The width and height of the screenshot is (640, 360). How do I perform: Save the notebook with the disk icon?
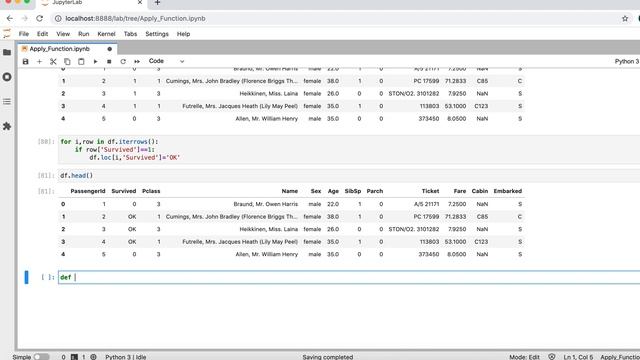click(25, 61)
